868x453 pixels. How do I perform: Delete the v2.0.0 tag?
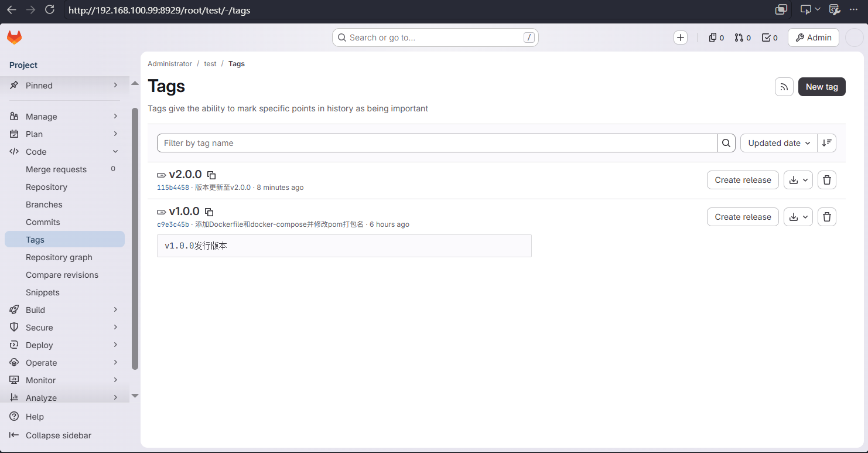(827, 180)
